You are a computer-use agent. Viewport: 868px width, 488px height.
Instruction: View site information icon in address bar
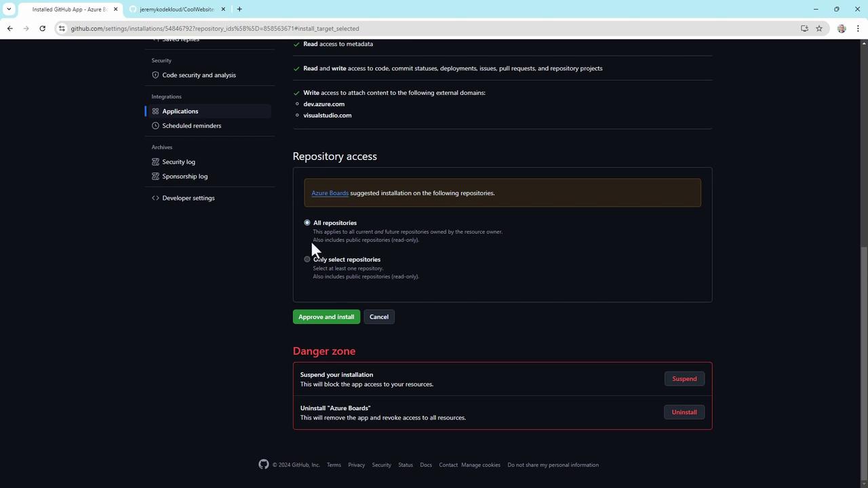coord(62,28)
